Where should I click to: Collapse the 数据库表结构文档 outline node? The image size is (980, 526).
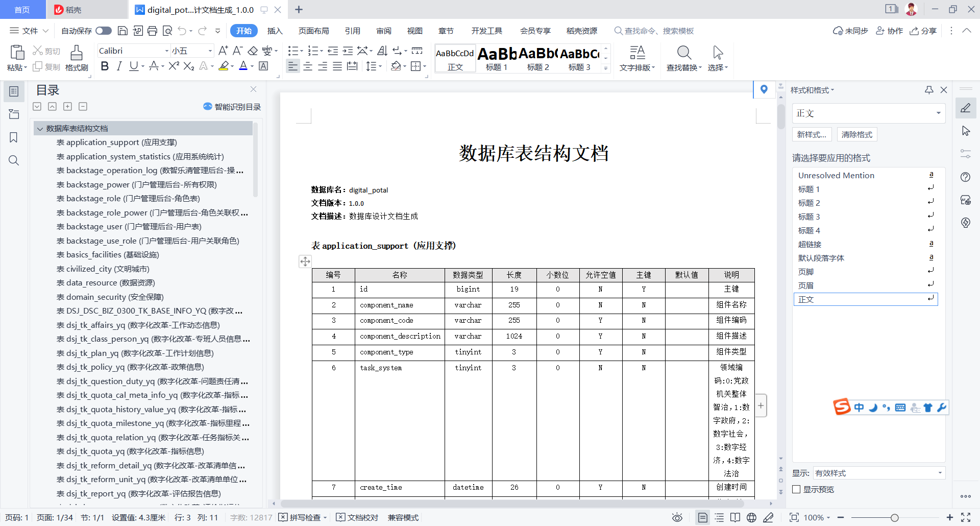coord(40,128)
